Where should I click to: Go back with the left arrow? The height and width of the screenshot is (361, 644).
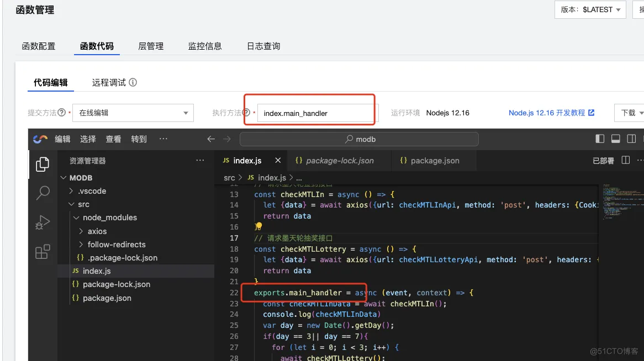click(210, 139)
